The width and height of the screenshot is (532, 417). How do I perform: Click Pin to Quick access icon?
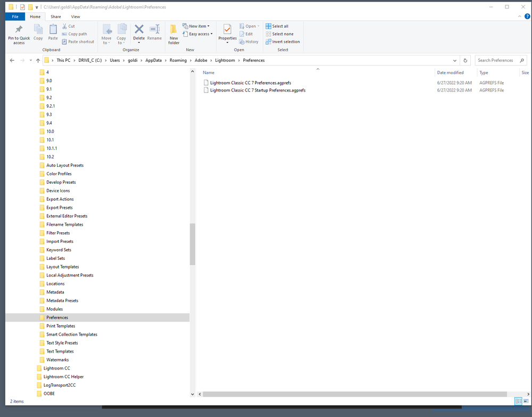click(19, 29)
